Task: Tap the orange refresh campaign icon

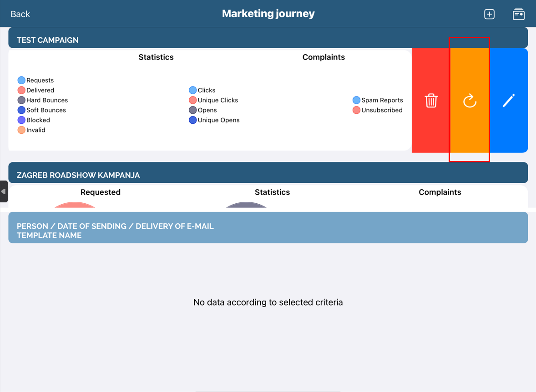Action: [x=470, y=101]
